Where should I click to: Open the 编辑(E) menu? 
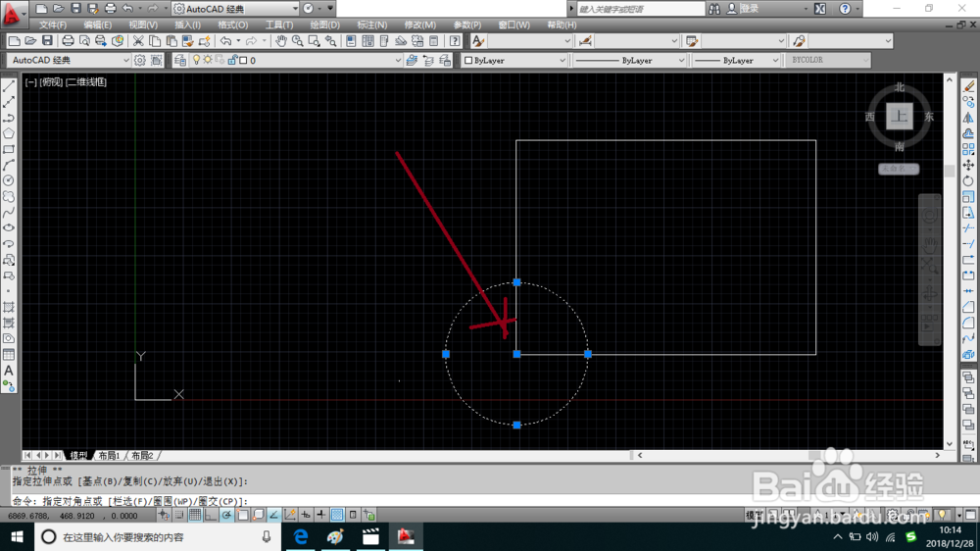pyautogui.click(x=97, y=25)
